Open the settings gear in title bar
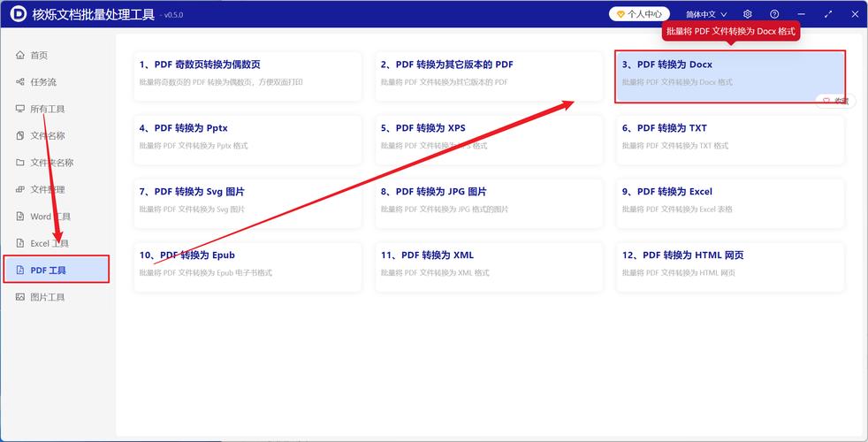The height and width of the screenshot is (442, 868). [x=748, y=14]
